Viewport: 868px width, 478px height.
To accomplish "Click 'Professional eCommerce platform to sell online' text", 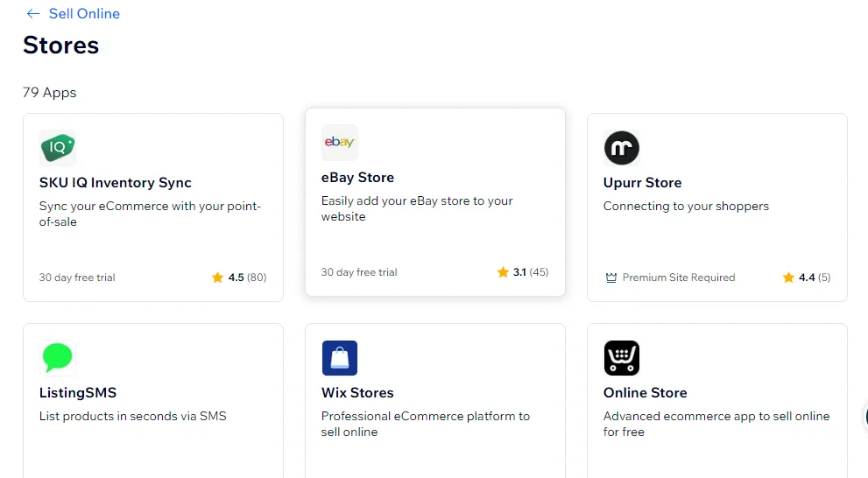I will 425,424.
